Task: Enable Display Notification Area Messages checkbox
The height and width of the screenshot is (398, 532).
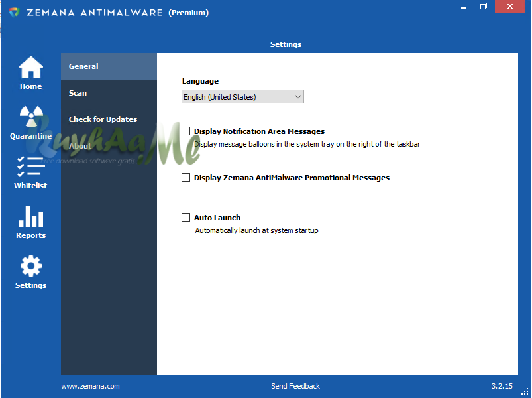Action: click(x=186, y=131)
